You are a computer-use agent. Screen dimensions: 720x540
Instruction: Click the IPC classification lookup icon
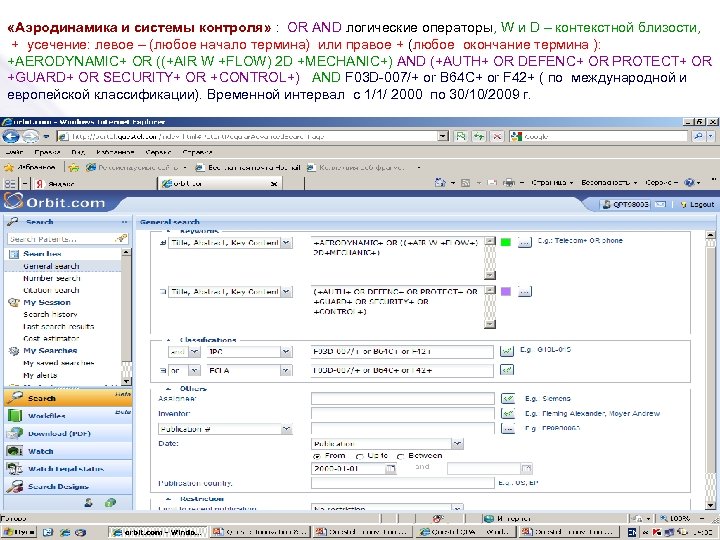coord(506,352)
